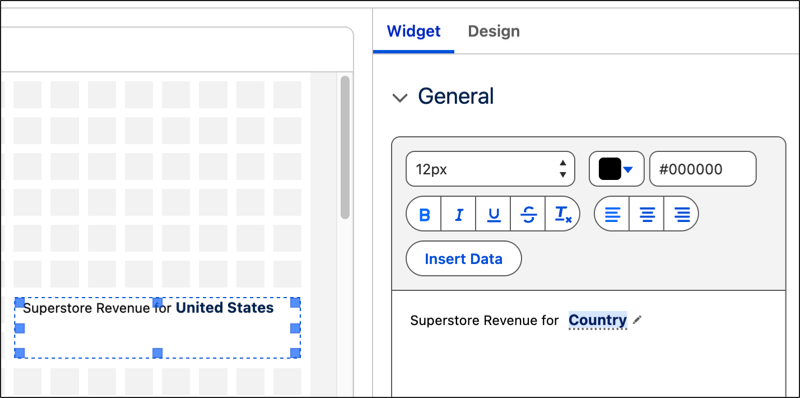Switch to the Widget tab
The width and height of the screenshot is (800, 398).
413,31
